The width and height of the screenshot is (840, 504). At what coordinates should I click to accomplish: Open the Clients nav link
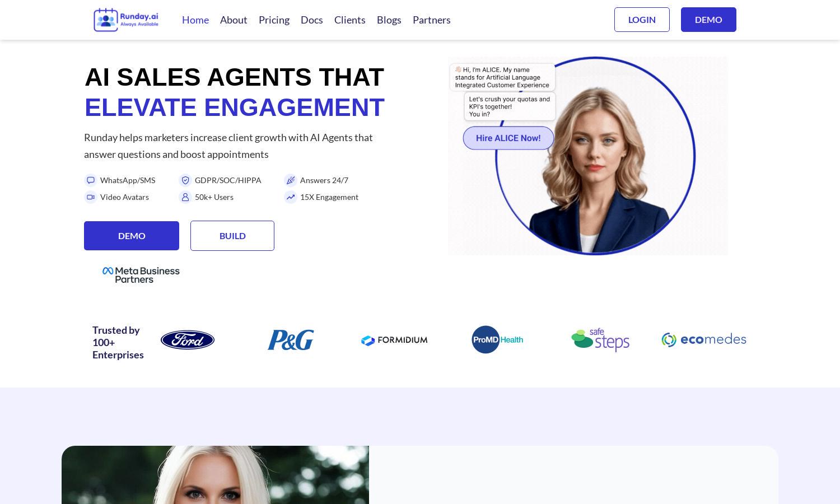pyautogui.click(x=350, y=20)
